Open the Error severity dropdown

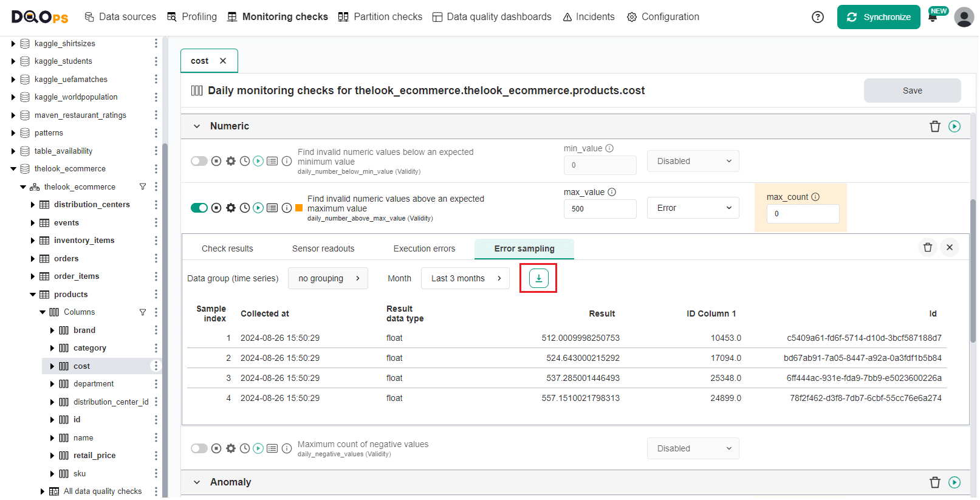click(x=693, y=208)
